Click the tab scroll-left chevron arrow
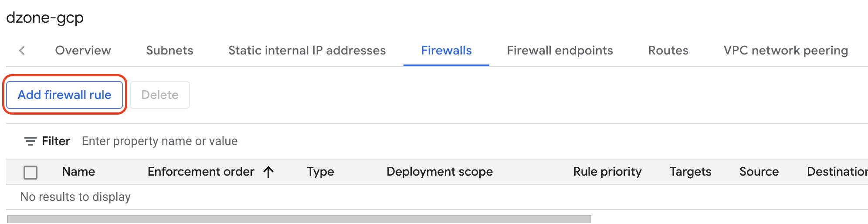Screen dimensions: 868x224 [x=22, y=51]
